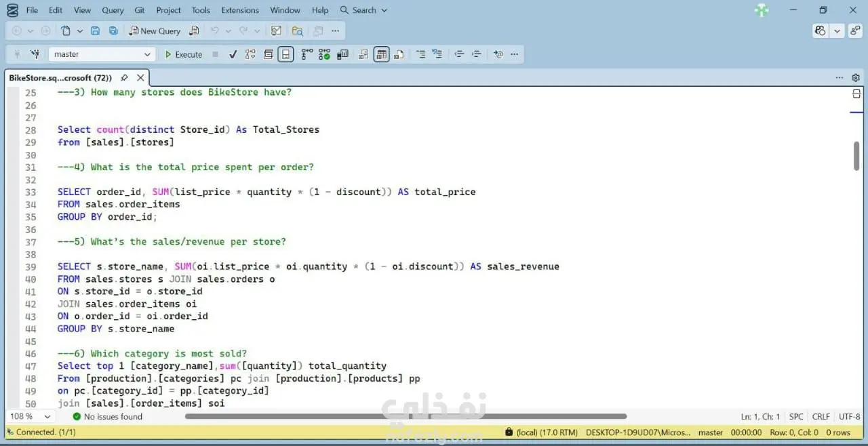
Task: Uncomment the selected lines icon
Action: pos(437,54)
